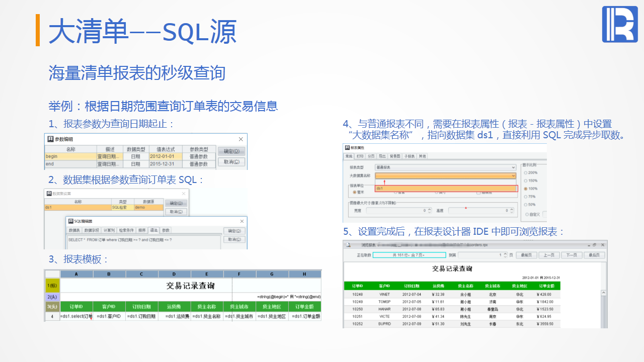Image resolution: width=644 pixels, height=362 pixels.
Task: Minimize the 浏览报表 preview window
Action: [588, 245]
